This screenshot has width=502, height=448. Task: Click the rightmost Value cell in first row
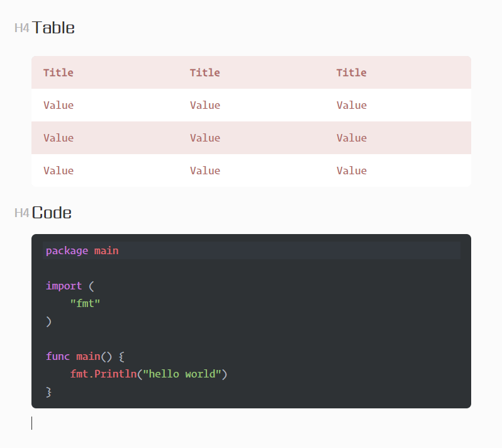coord(398,105)
